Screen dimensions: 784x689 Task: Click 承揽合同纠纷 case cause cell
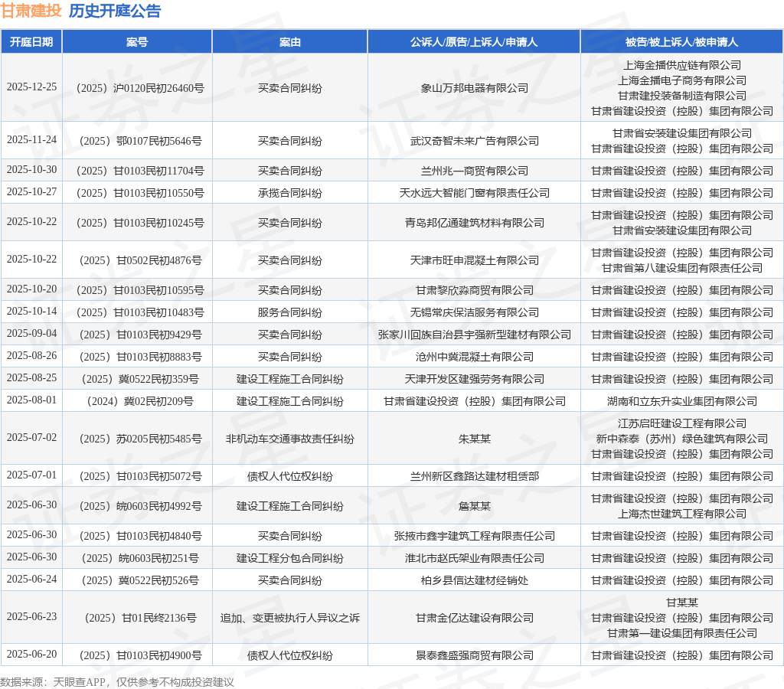tap(290, 193)
